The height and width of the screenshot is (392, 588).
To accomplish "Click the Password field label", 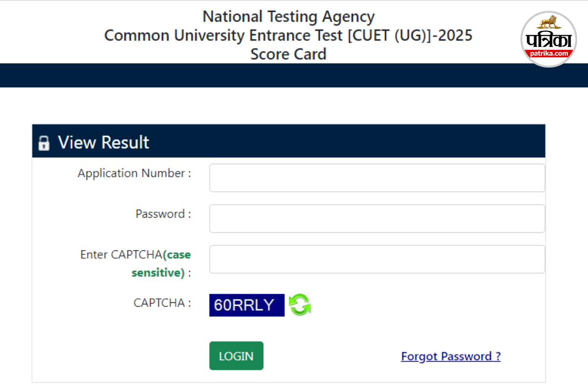I will [163, 214].
